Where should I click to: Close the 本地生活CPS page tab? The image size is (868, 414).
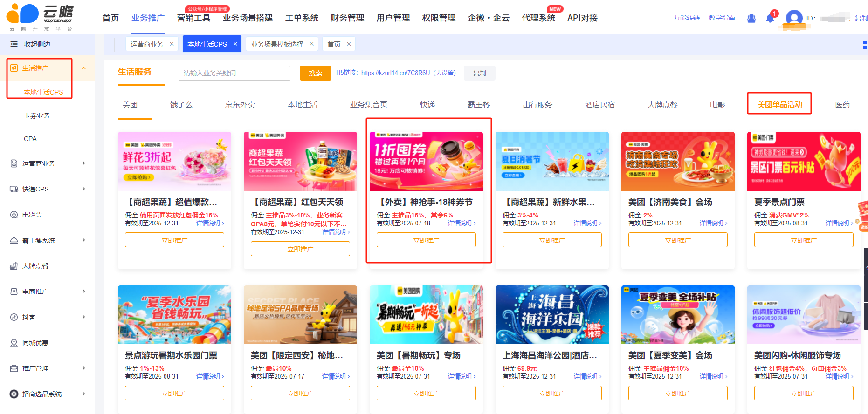pos(235,44)
